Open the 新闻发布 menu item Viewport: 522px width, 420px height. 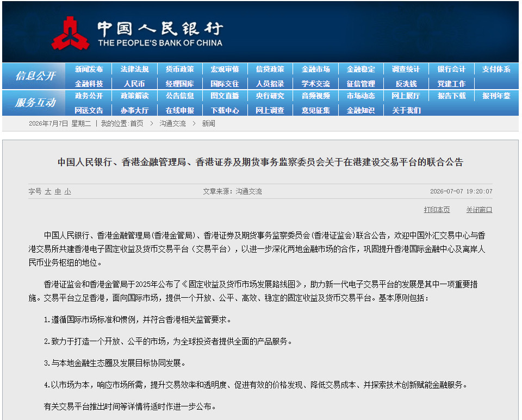89,69
